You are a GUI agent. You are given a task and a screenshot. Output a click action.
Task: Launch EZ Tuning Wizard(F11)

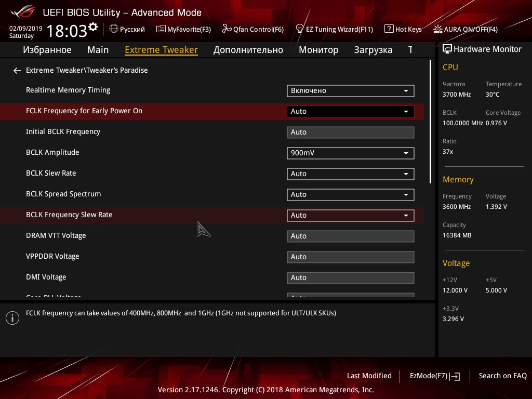[x=335, y=29]
